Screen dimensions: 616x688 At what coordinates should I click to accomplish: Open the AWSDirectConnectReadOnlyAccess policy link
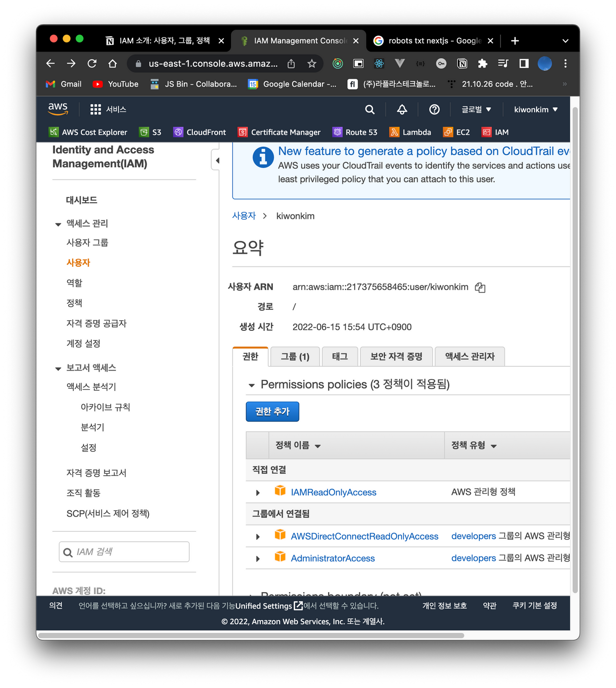[364, 536]
